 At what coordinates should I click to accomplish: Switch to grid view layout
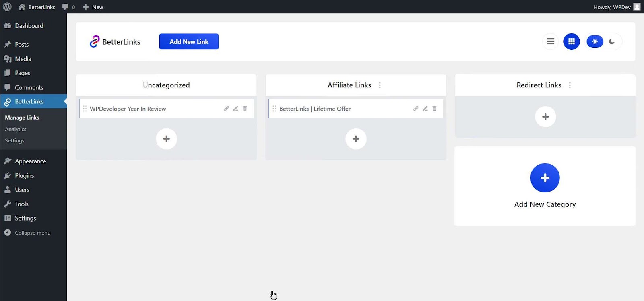click(571, 41)
